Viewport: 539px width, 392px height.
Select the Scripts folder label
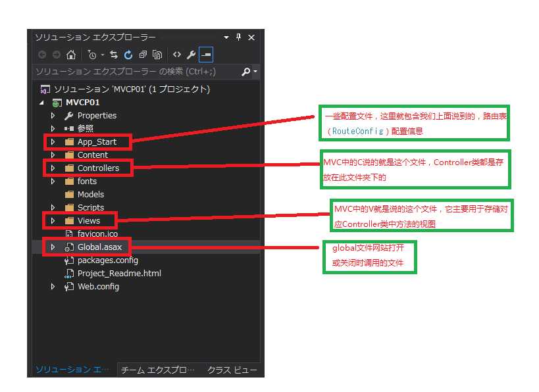pyautogui.click(x=90, y=207)
